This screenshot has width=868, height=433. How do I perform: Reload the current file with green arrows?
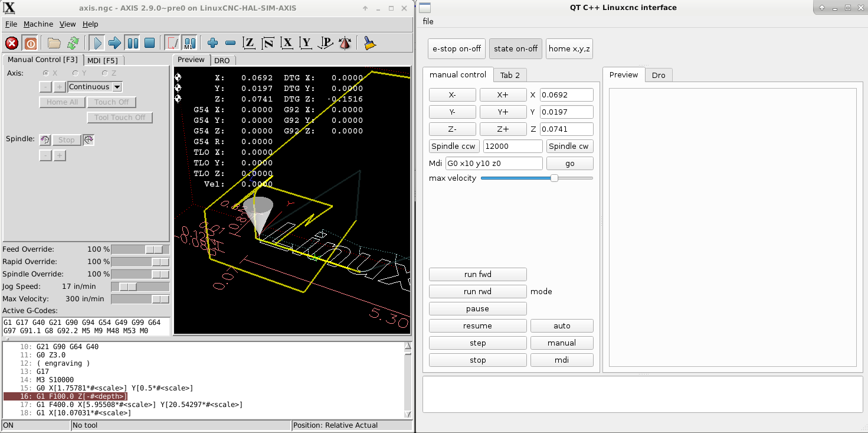point(73,43)
